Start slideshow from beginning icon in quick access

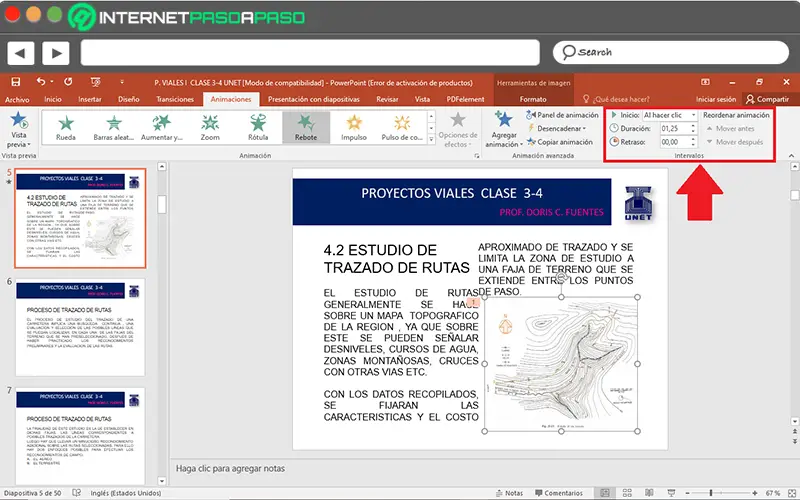(95, 82)
